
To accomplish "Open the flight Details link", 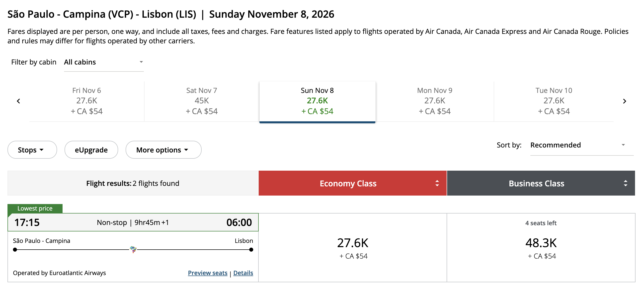I will [x=243, y=273].
